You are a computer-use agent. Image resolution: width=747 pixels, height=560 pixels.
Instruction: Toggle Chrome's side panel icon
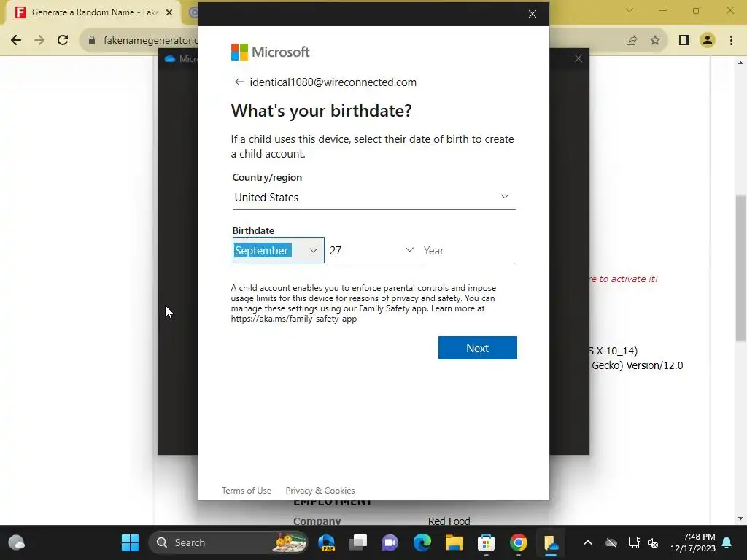(x=684, y=41)
